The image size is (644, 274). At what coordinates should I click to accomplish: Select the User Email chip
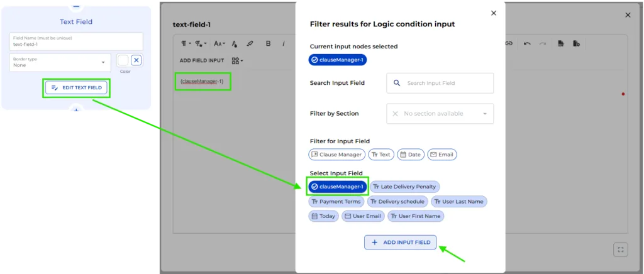coord(363,216)
